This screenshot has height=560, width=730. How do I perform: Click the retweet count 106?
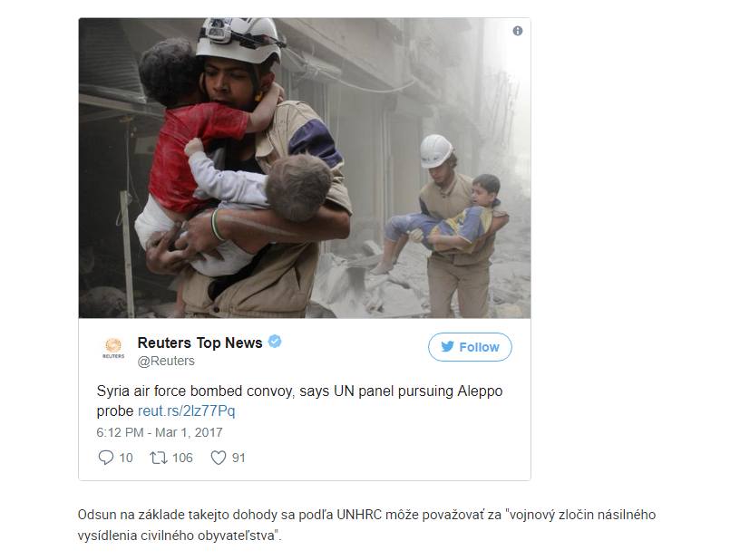(x=182, y=459)
